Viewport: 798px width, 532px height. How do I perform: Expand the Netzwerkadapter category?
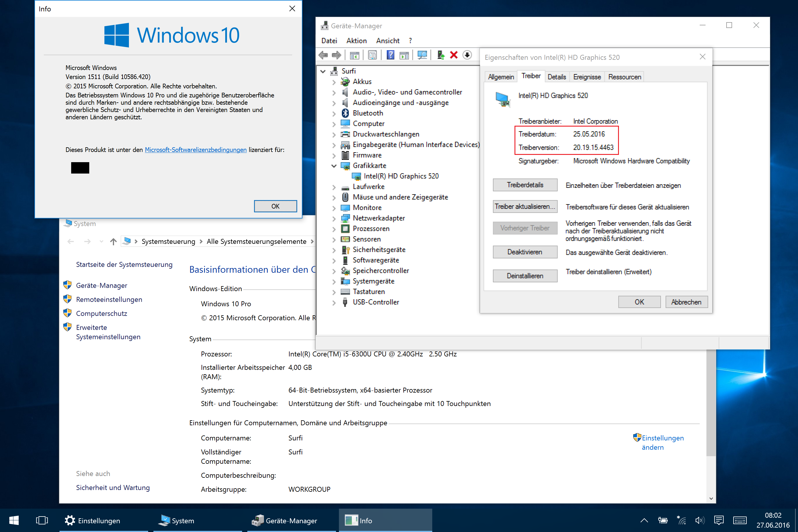[x=334, y=218]
